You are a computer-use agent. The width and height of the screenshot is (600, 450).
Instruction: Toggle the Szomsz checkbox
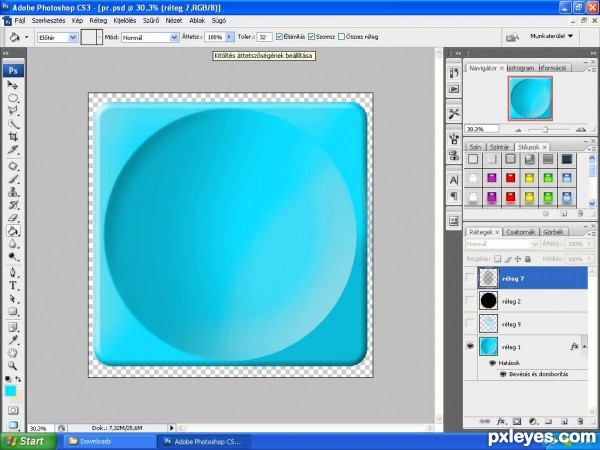[311, 37]
